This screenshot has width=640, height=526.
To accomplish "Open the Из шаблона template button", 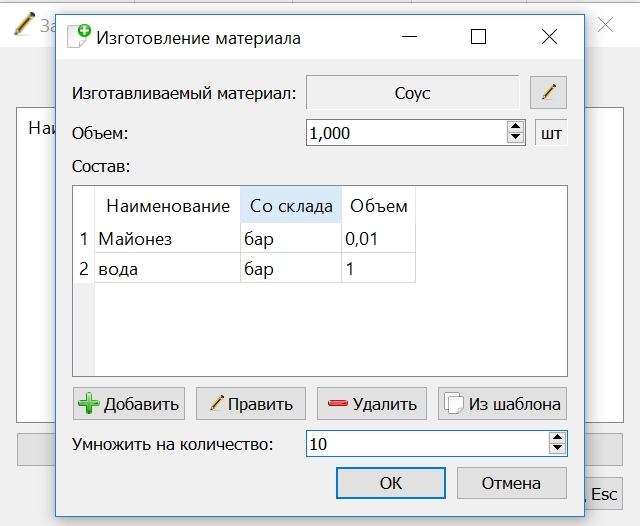I will click(502, 404).
